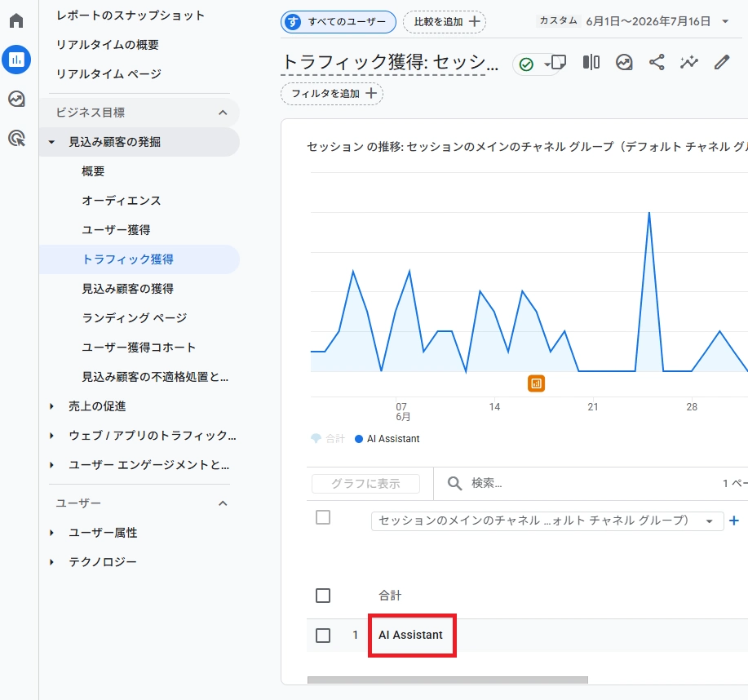Expand ユーザー属性 item

(51, 533)
